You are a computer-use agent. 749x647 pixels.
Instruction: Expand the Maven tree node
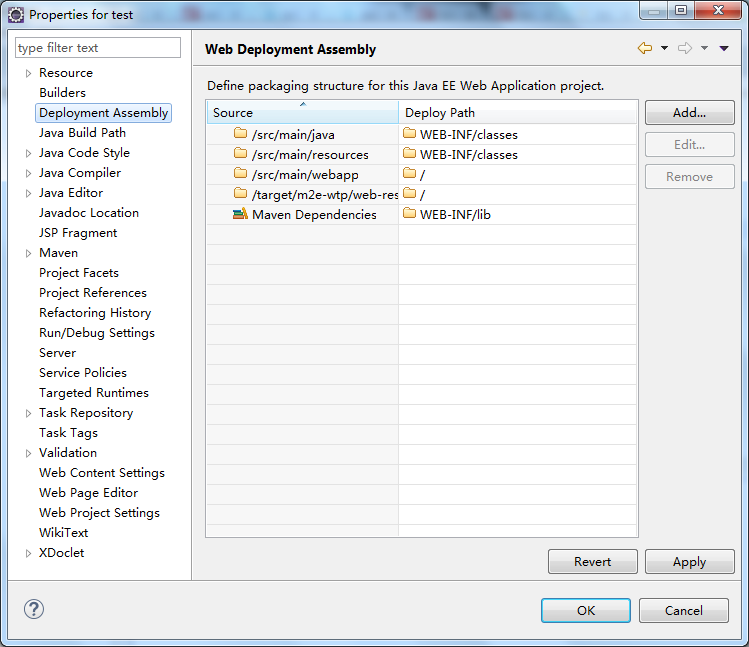coord(28,253)
